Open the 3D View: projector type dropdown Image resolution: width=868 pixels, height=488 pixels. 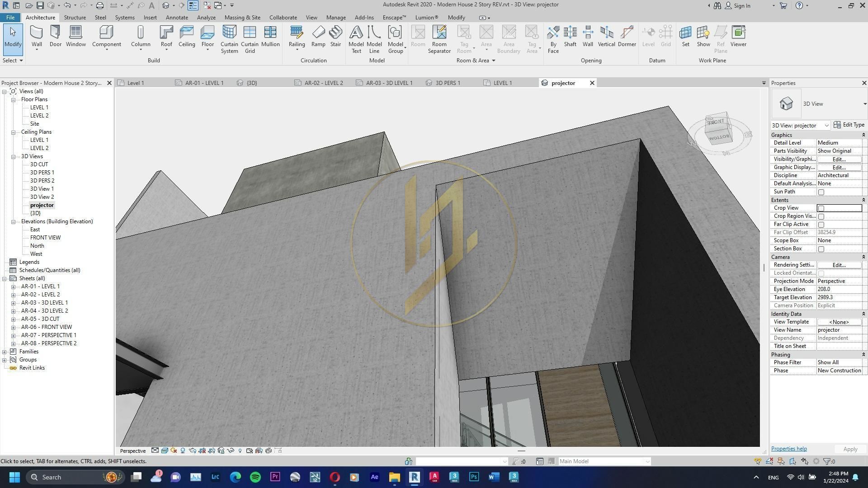coord(826,126)
